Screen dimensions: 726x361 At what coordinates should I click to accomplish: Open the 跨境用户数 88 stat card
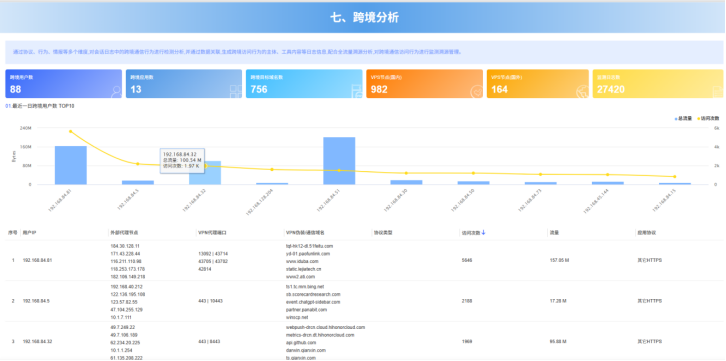[63, 84]
